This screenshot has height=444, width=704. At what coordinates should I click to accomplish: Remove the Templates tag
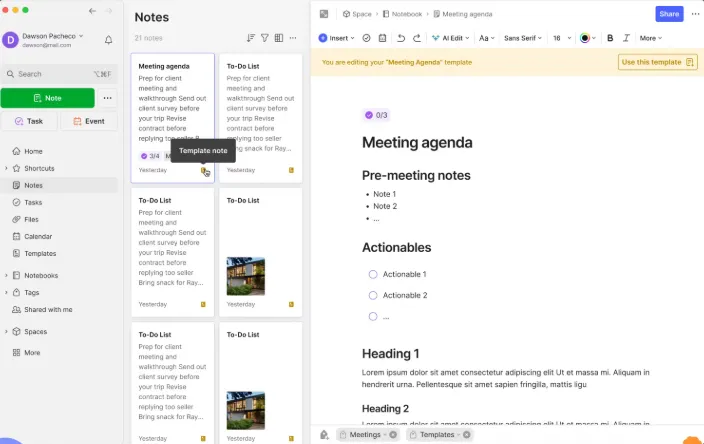[x=466, y=435]
